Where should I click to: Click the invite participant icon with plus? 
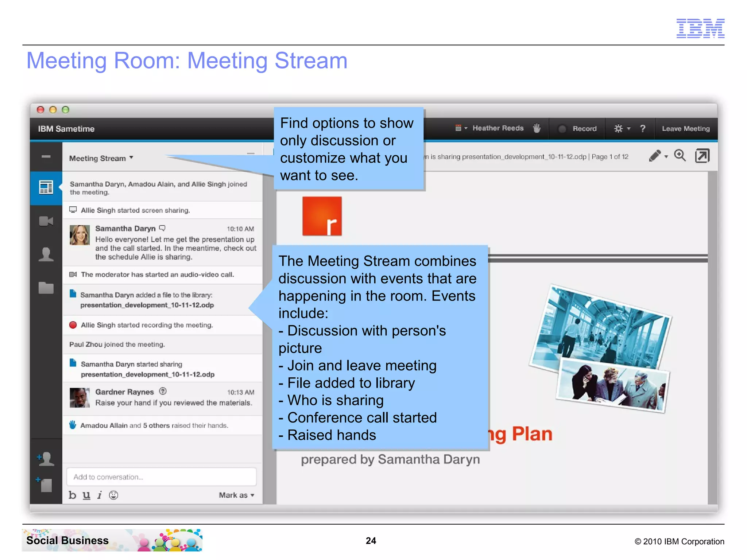pyautogui.click(x=46, y=459)
